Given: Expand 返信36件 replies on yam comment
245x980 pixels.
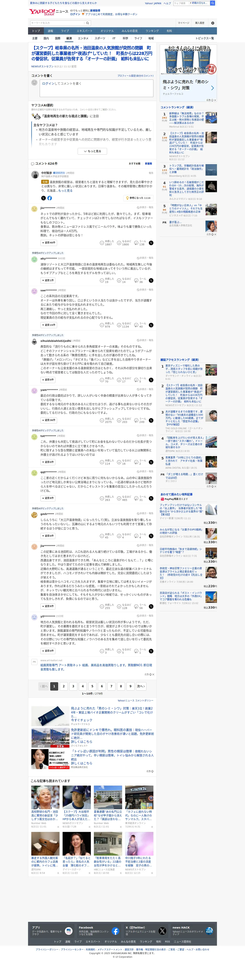Looking at the screenshot, I should (48, 420).
